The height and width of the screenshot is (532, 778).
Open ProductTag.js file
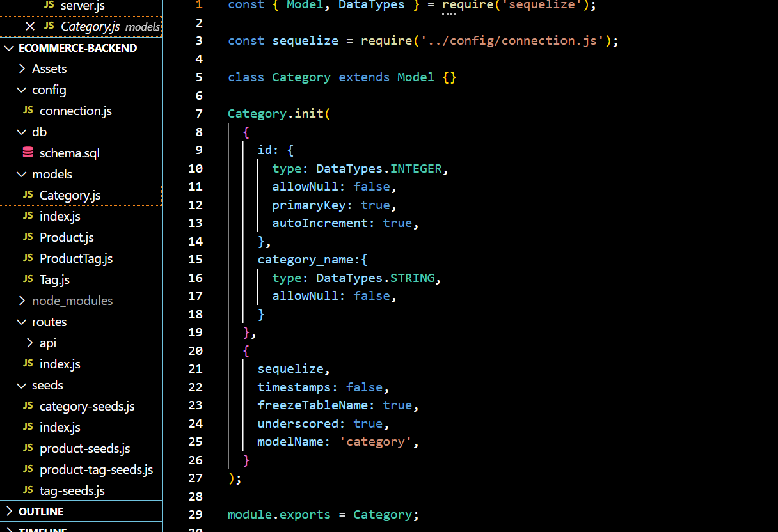76,258
